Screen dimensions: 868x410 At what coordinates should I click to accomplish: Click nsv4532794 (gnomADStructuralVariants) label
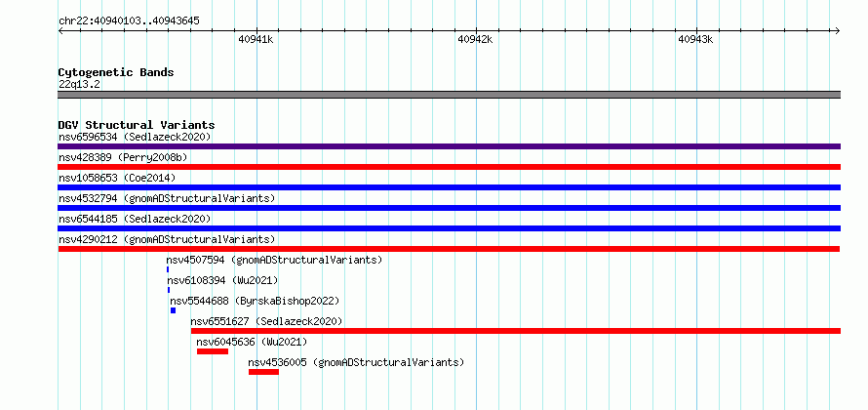click(167, 198)
